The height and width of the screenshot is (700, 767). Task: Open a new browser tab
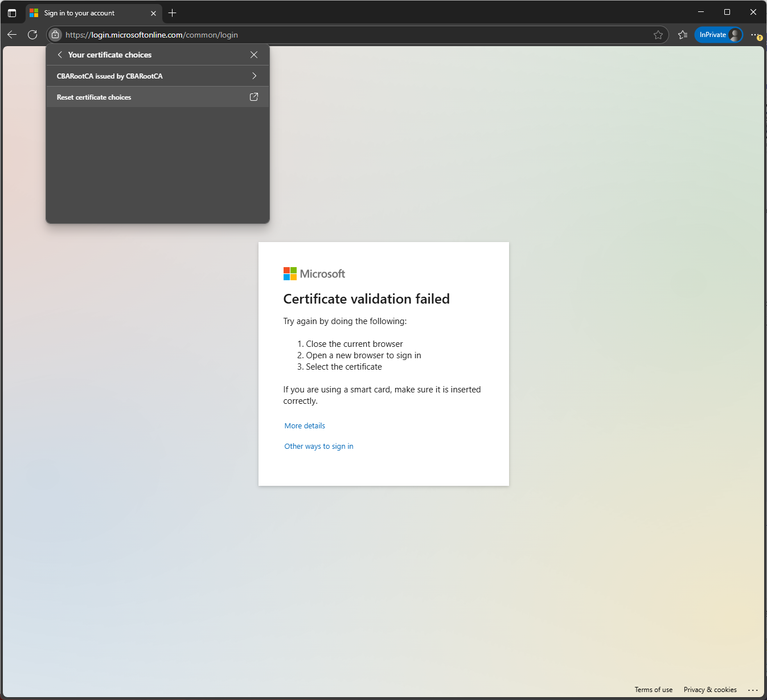173,13
